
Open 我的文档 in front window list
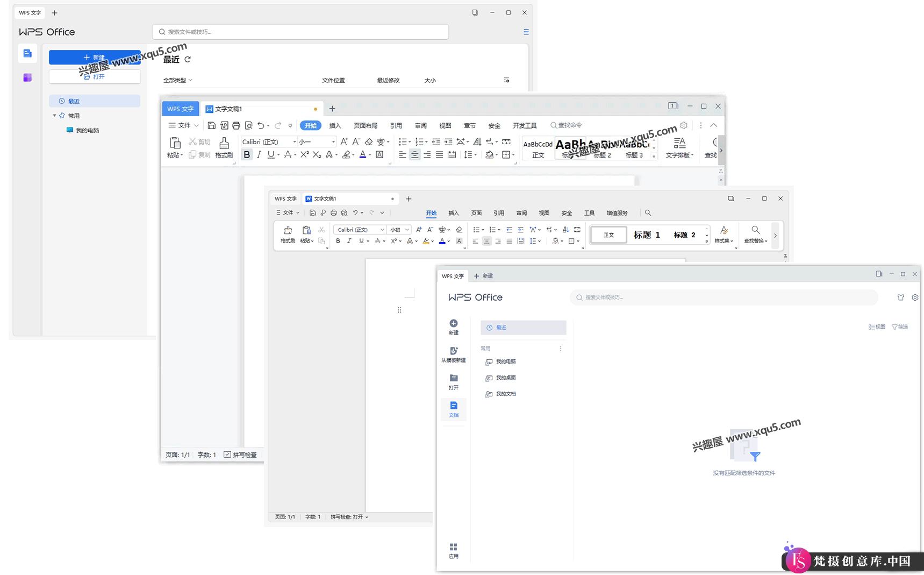[x=500, y=394]
